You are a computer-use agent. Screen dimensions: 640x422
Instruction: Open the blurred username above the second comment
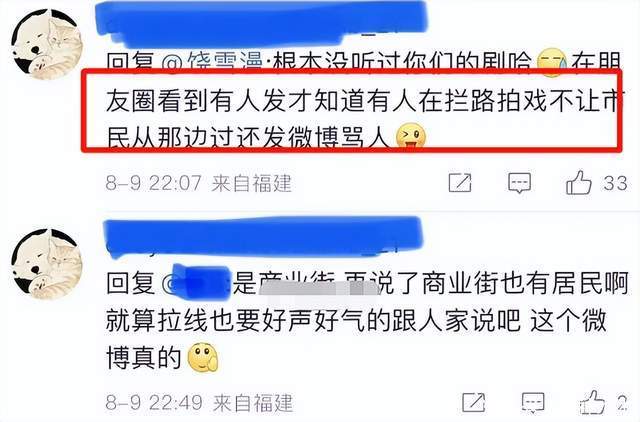click(263, 237)
